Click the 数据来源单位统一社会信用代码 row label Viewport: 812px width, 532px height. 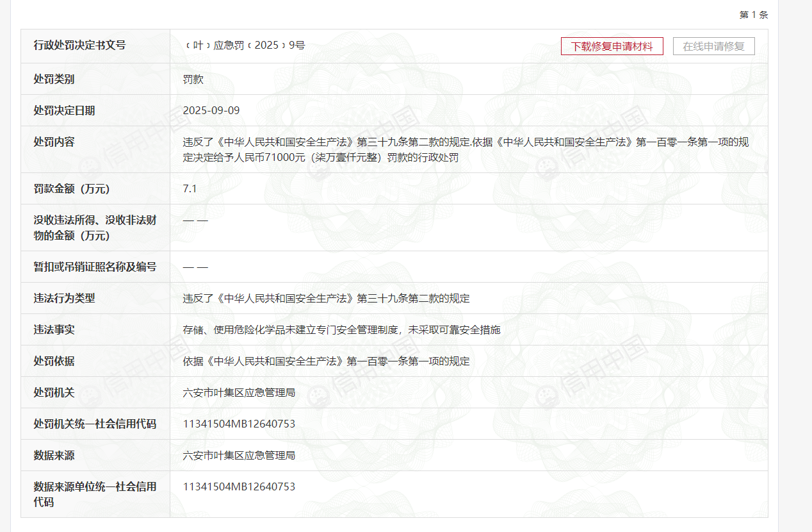tap(95, 494)
